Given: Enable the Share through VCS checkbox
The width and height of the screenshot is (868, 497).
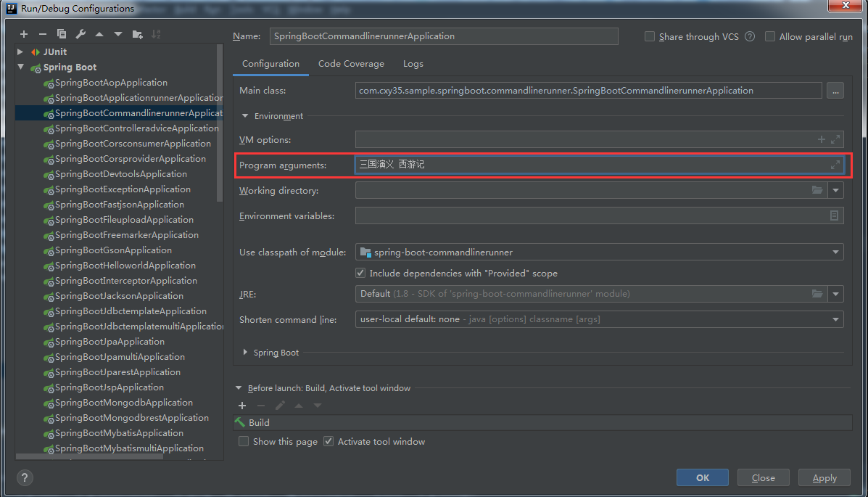Looking at the screenshot, I should pos(650,36).
